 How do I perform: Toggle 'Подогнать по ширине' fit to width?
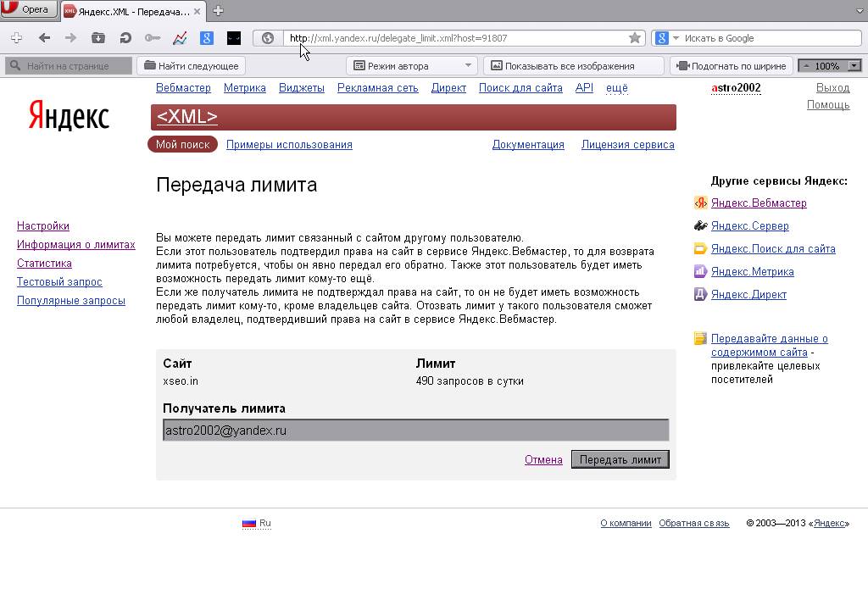[732, 66]
